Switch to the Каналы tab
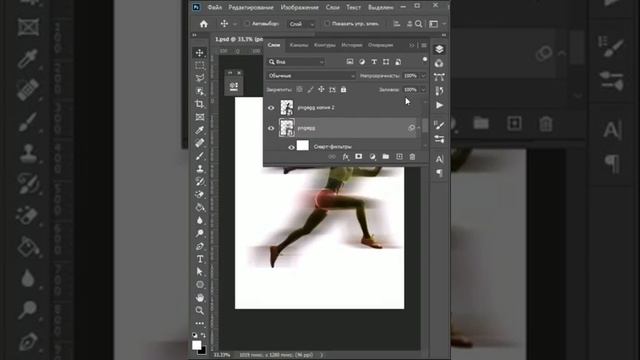Image resolution: width=640 pixels, height=360 pixels. point(299,45)
